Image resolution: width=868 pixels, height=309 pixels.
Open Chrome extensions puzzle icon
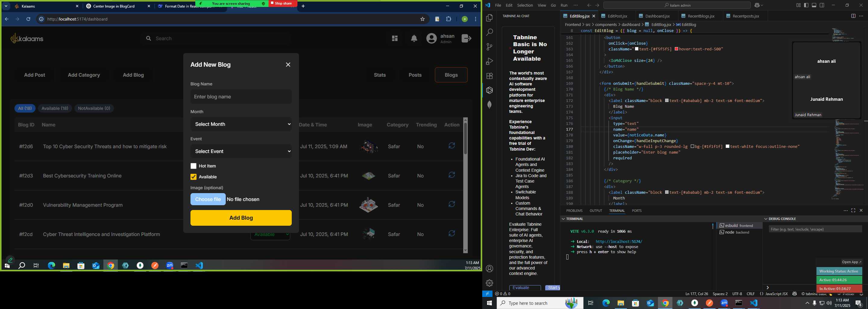click(x=448, y=19)
